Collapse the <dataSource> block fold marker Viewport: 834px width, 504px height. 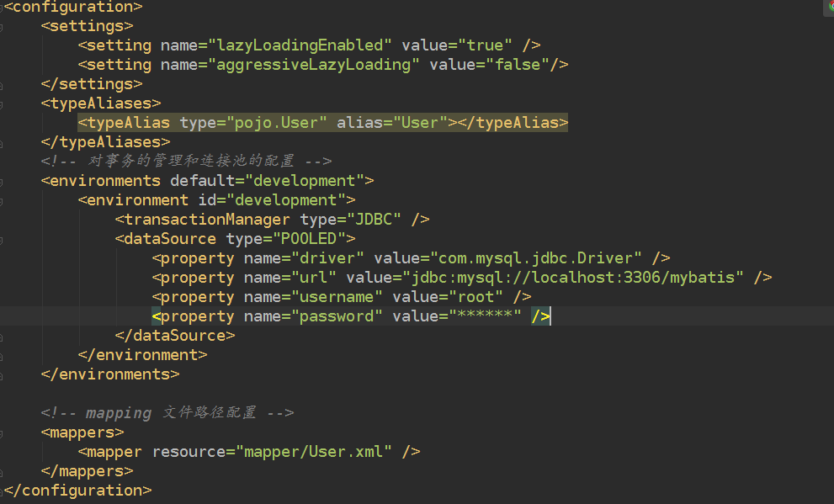click(1, 240)
